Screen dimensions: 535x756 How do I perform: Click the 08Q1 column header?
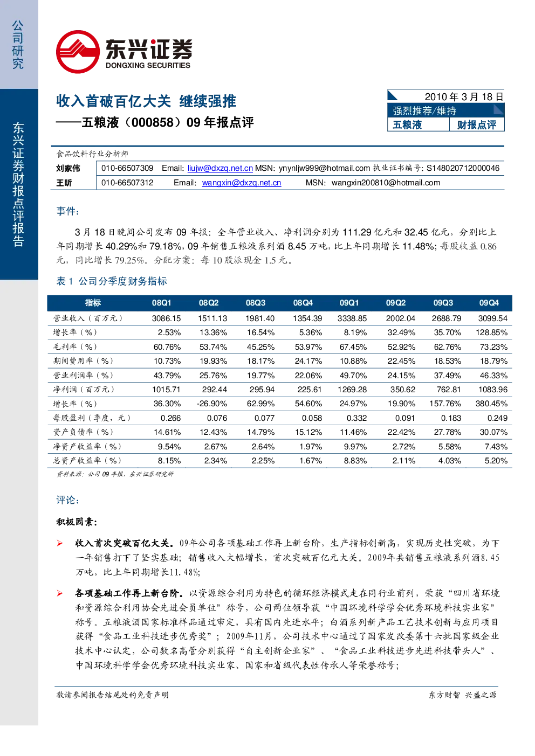[161, 303]
